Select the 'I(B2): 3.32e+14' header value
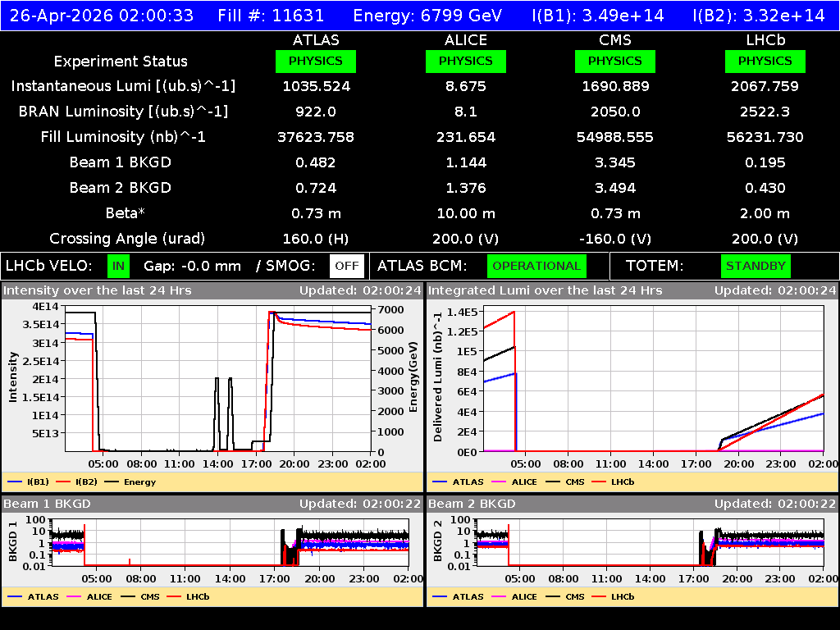 (x=759, y=16)
